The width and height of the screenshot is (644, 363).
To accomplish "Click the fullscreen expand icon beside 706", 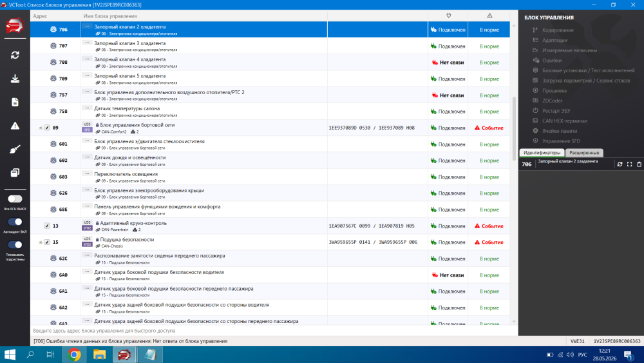I will coord(630,164).
